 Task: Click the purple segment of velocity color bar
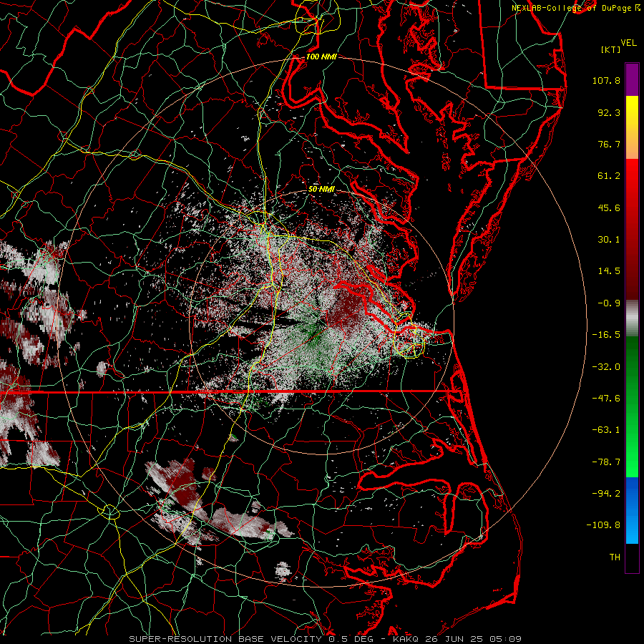pos(632,79)
